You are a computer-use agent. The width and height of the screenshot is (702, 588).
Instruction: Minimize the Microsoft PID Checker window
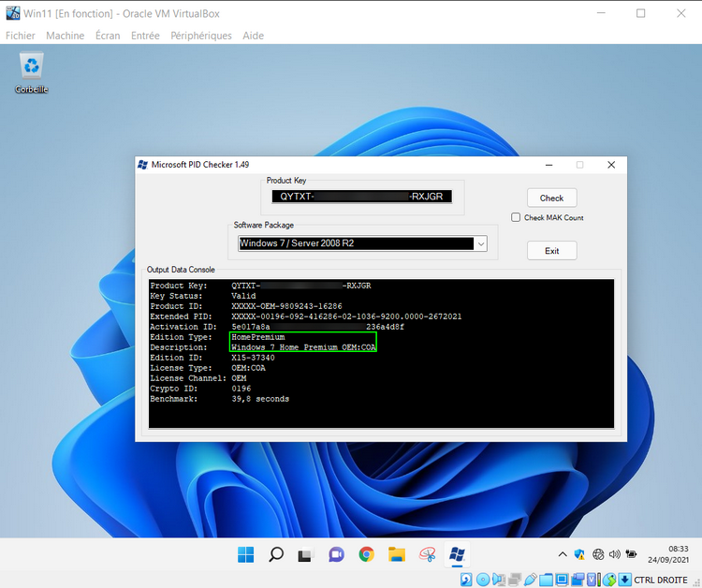(548, 165)
